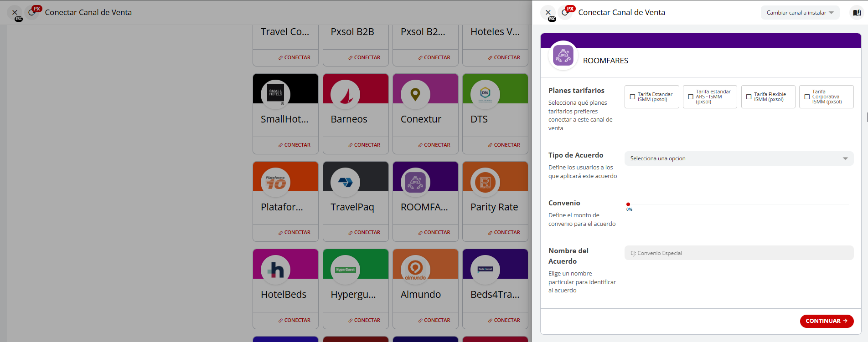Click the Parity Rate logo

(x=485, y=182)
